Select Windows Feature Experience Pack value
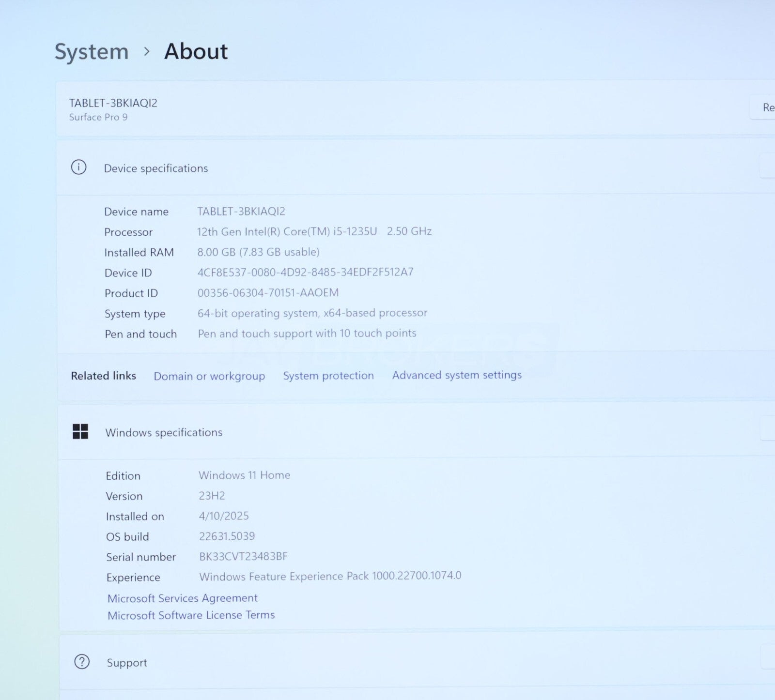This screenshot has height=700, width=775. pyautogui.click(x=330, y=576)
